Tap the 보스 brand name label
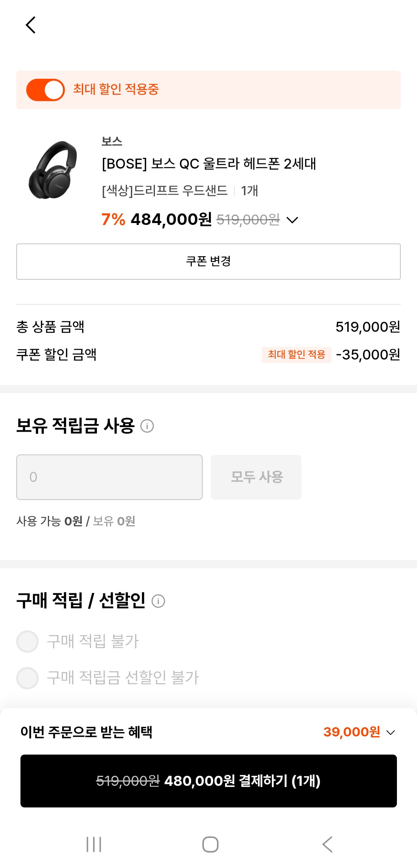 112,142
